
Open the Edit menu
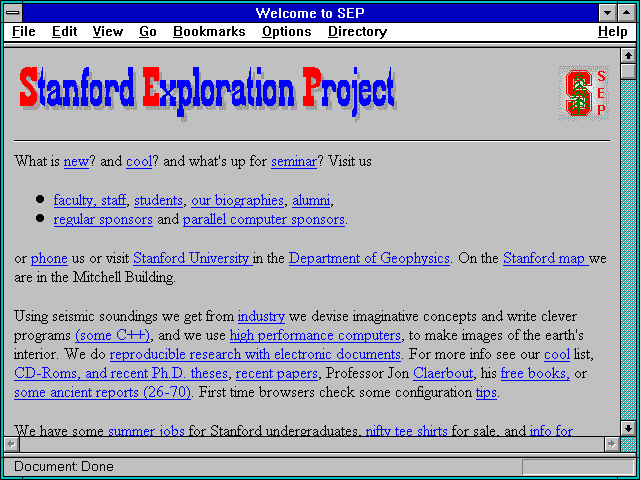64,32
